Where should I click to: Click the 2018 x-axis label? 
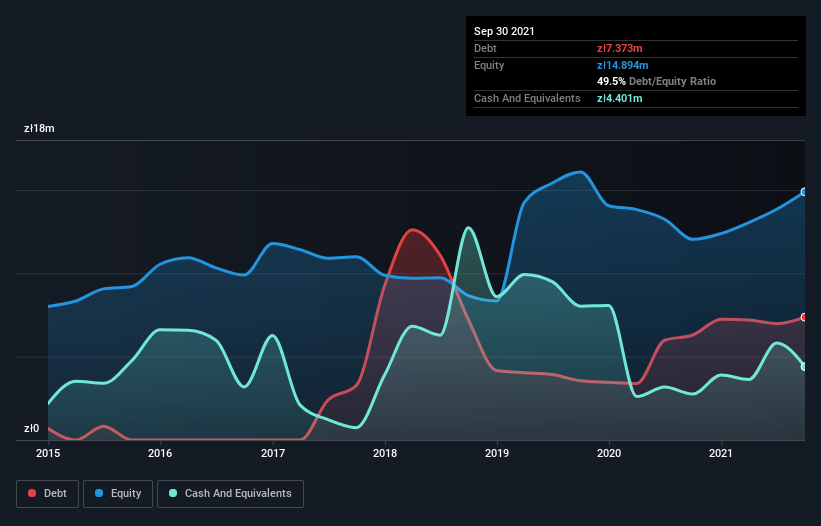(385, 453)
